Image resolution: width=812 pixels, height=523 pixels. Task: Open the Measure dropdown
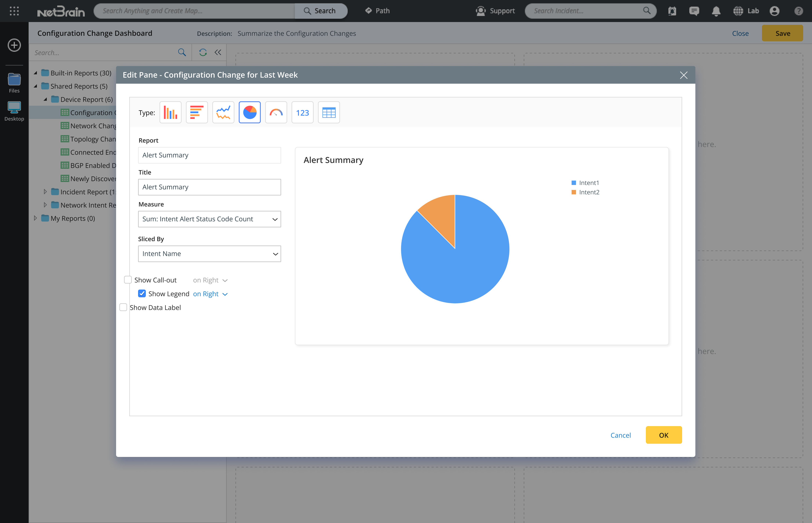pyautogui.click(x=209, y=219)
